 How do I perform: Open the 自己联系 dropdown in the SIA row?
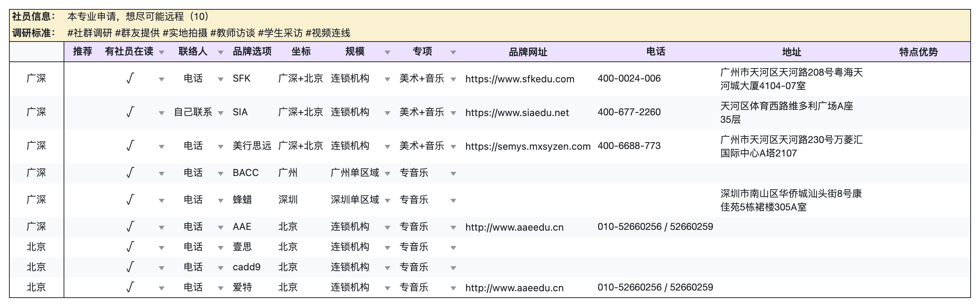tap(221, 113)
